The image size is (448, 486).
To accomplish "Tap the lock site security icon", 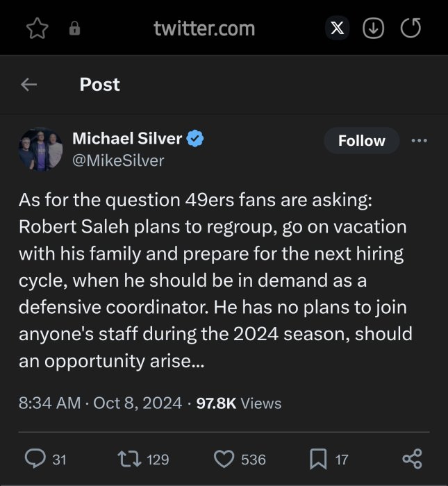I will tap(74, 29).
